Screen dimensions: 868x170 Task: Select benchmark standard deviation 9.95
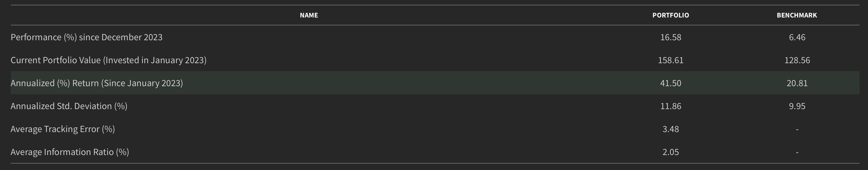pyautogui.click(x=797, y=106)
